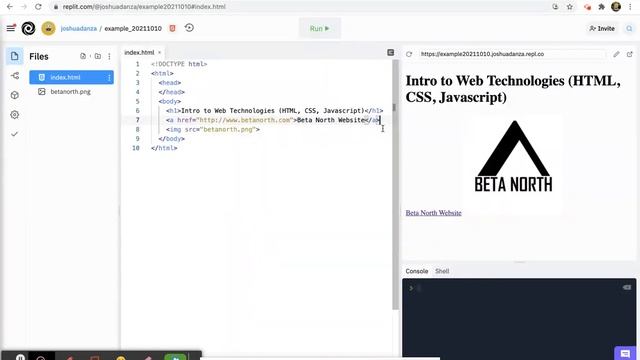Image resolution: width=640 pixels, height=360 pixels.
Task: Click the editor vertical scrollbar
Action: pyautogui.click(x=395, y=184)
